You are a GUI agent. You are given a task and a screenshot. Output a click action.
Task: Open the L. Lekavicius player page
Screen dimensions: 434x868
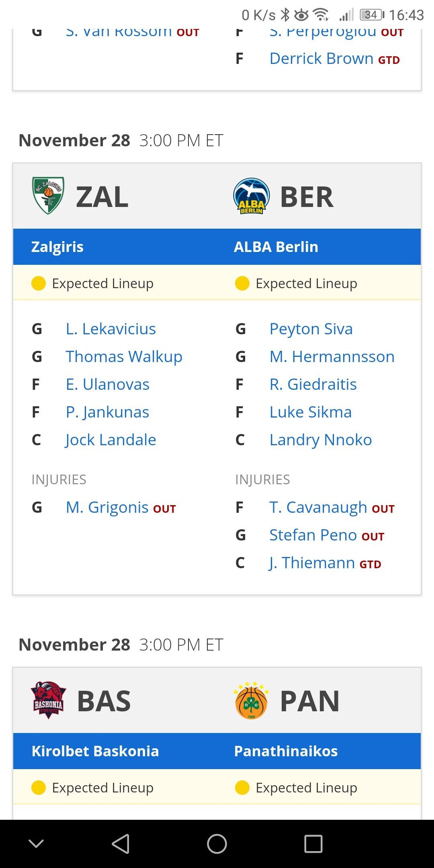coord(111,329)
